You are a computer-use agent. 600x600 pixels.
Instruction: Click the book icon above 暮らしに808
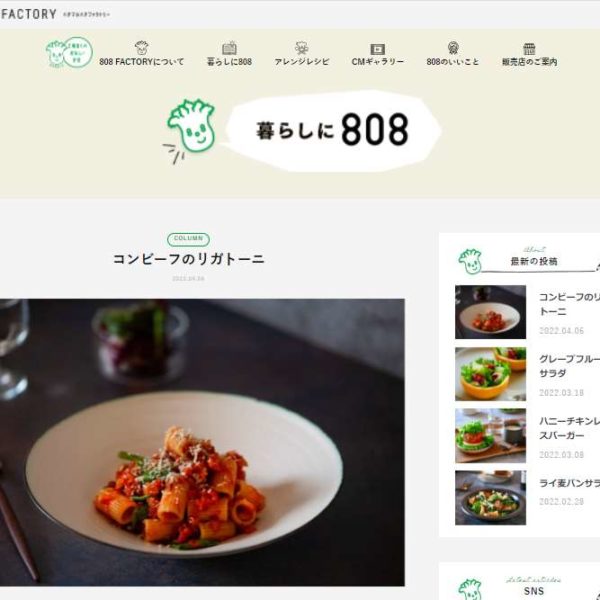click(229, 48)
